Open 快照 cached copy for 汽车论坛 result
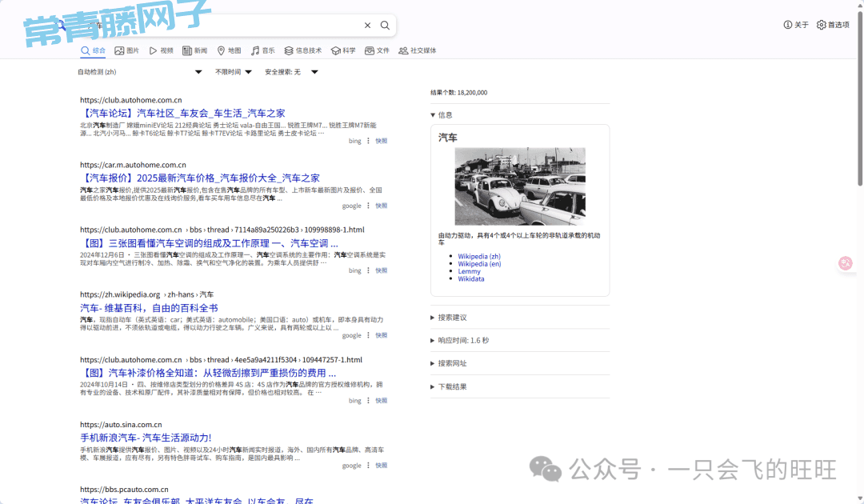Screen dimensions: 864x504 point(382,141)
